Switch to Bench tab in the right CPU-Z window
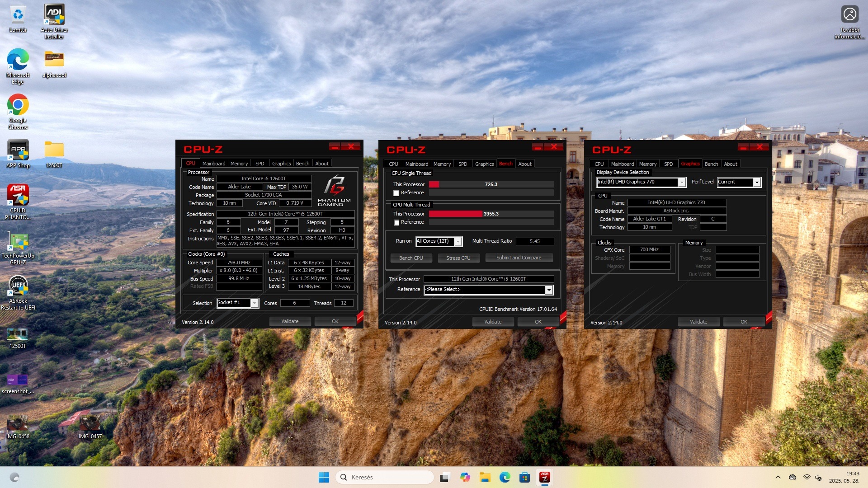Viewport: 868px width, 488px height. click(x=711, y=164)
